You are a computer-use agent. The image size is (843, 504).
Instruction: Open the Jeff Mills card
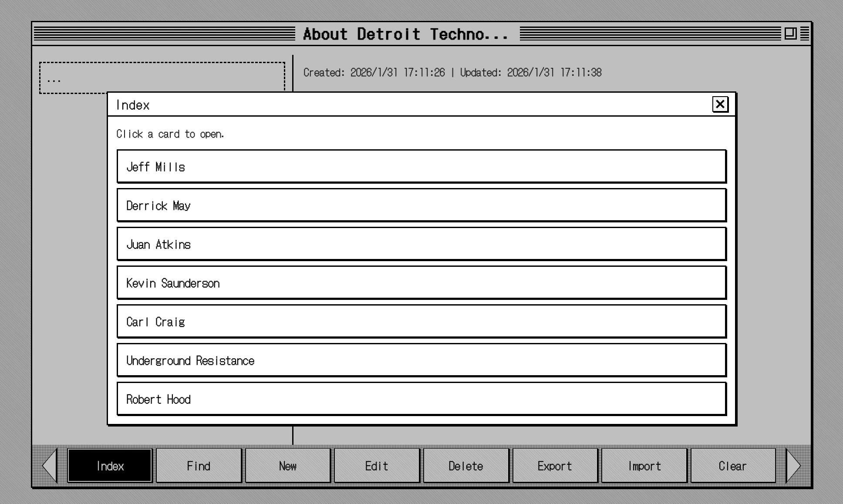(x=421, y=166)
